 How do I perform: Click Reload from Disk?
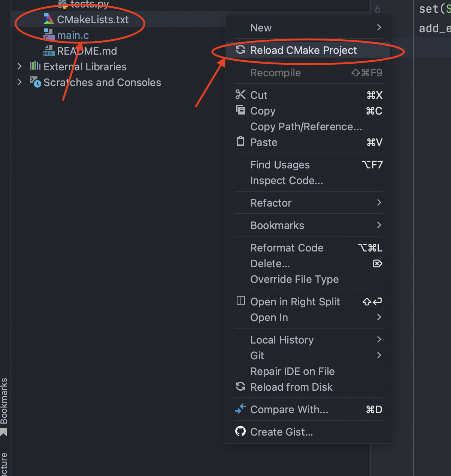coord(291,387)
